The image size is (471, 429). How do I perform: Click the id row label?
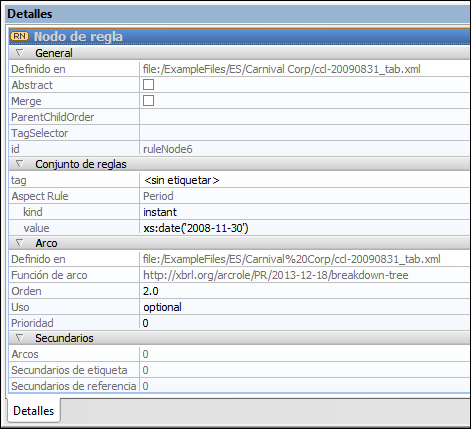click(x=15, y=149)
